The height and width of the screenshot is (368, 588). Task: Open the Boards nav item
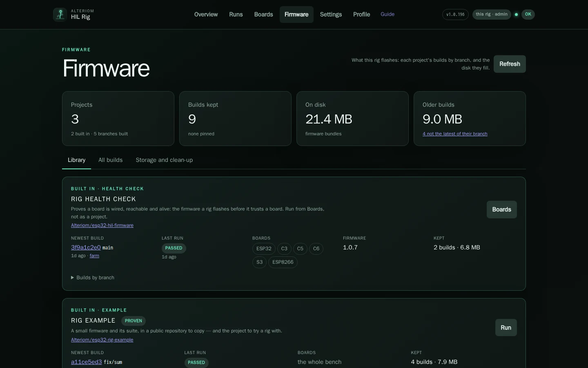[263, 14]
